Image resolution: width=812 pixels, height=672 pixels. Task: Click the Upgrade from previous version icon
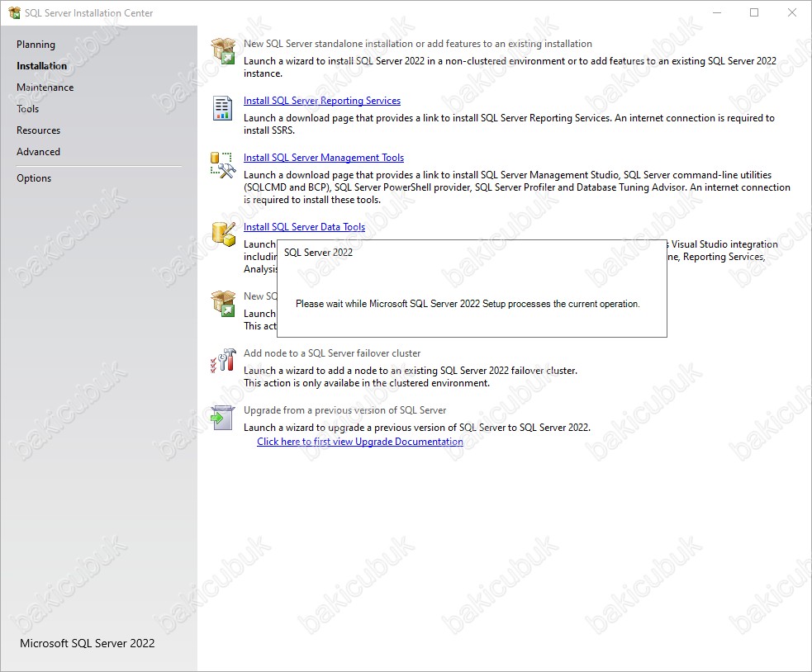pyautogui.click(x=223, y=417)
